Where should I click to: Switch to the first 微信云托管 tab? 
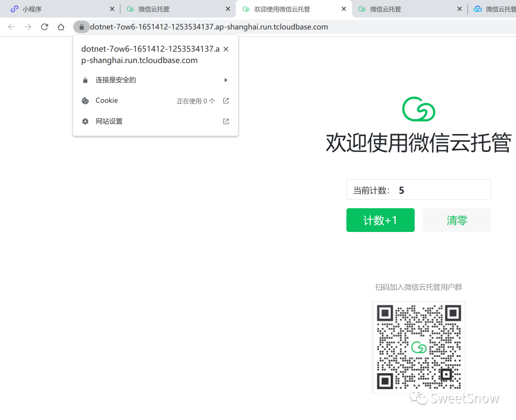point(177,9)
